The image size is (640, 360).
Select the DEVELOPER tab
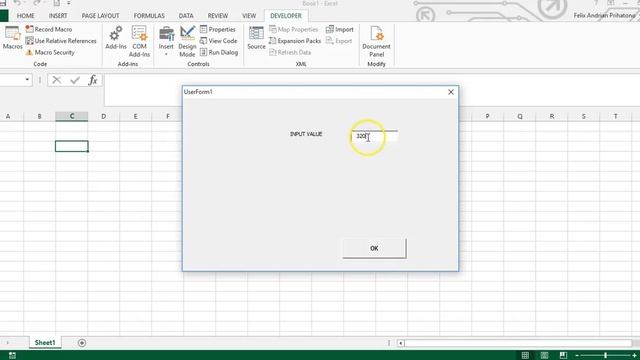(286, 16)
